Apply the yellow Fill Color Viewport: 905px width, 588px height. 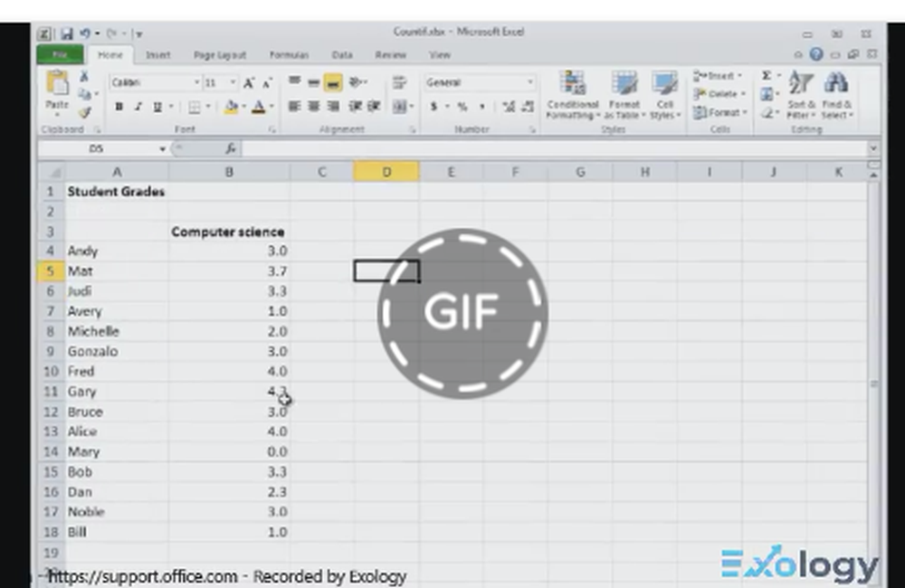tap(232, 107)
